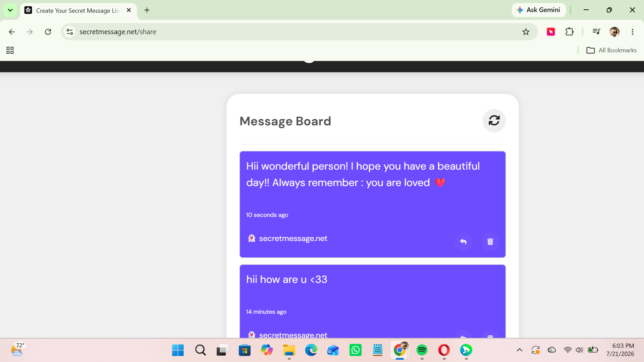
Task: Open the Extensions puzzle-piece menu
Action: coord(569,32)
